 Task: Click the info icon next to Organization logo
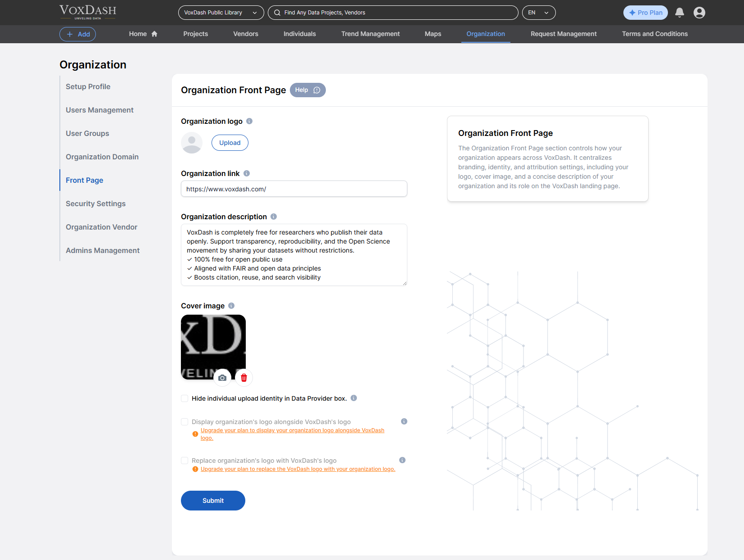point(249,121)
